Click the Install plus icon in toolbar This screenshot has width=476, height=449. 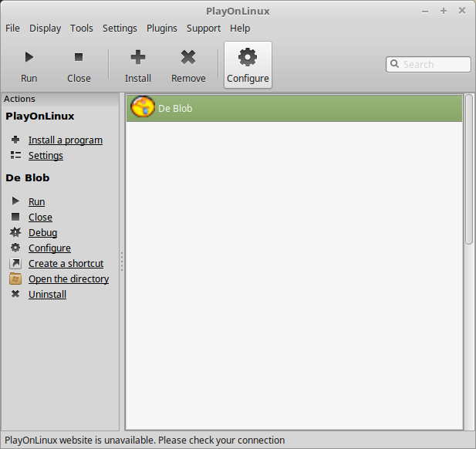point(138,57)
